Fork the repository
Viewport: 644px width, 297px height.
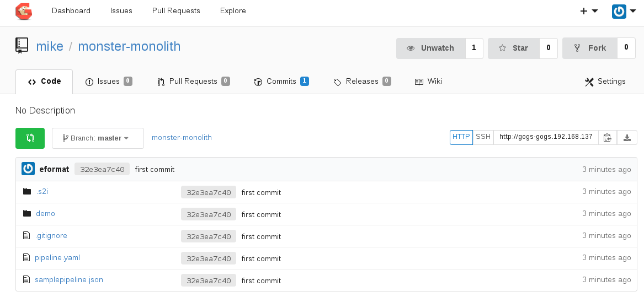pyautogui.click(x=589, y=48)
